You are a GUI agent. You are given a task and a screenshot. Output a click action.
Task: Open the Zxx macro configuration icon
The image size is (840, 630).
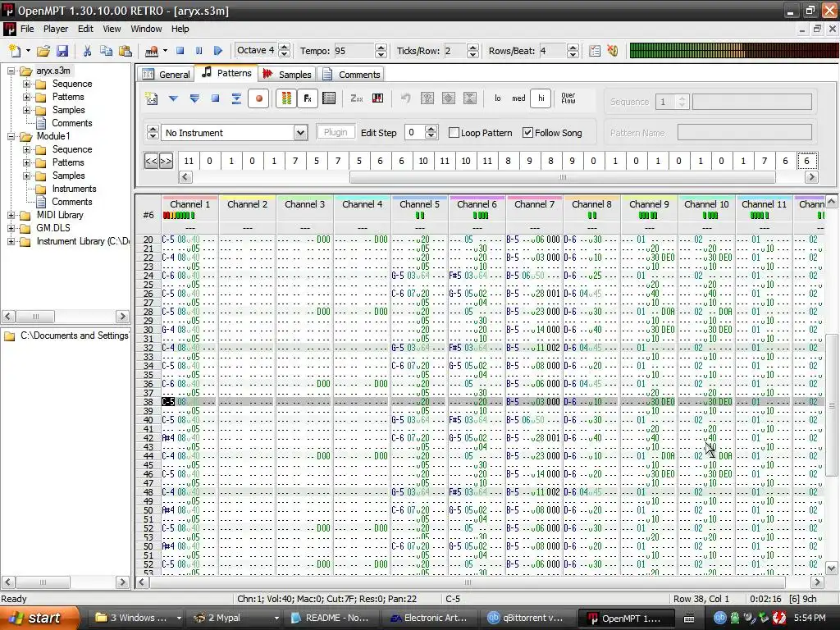click(x=357, y=98)
